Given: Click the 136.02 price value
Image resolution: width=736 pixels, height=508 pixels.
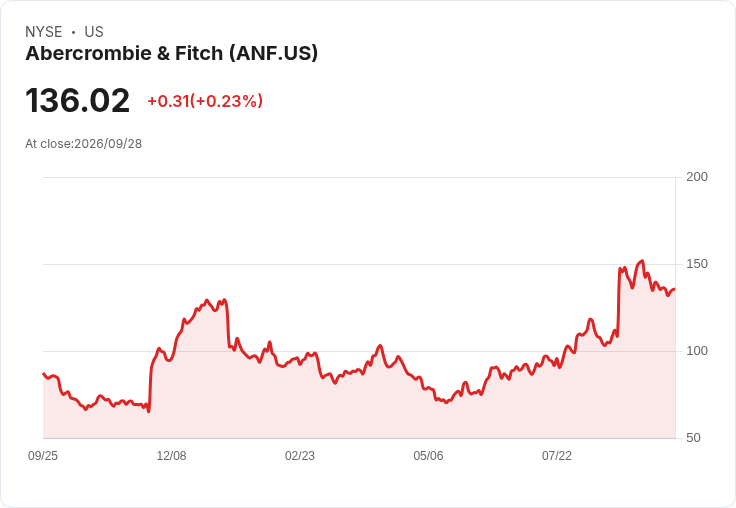Looking at the screenshot, I should [77, 100].
